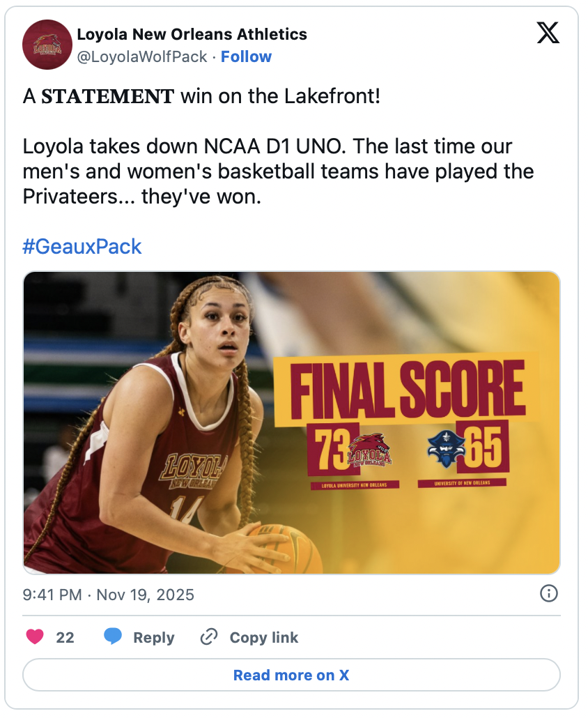Follow the @LoyolaWolfPack account
Viewport: 588px width, 718px height.
246,57
